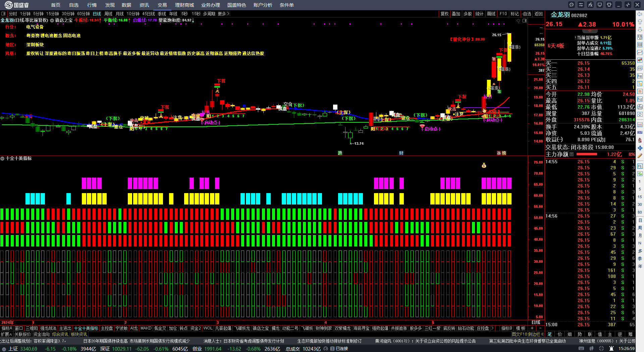644x352 pixels.
Task: Open the trend line chart icon in right sidebar
Action: (640, 53)
